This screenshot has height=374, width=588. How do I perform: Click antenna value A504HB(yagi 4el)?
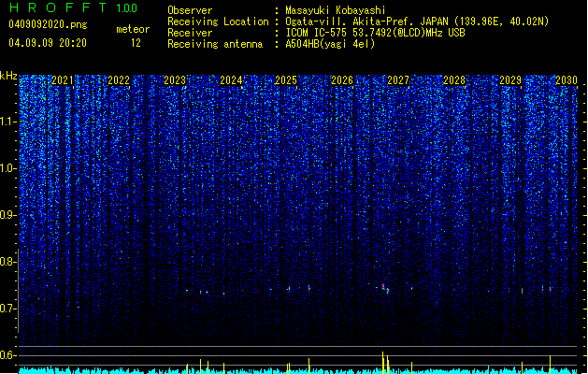click(x=330, y=44)
